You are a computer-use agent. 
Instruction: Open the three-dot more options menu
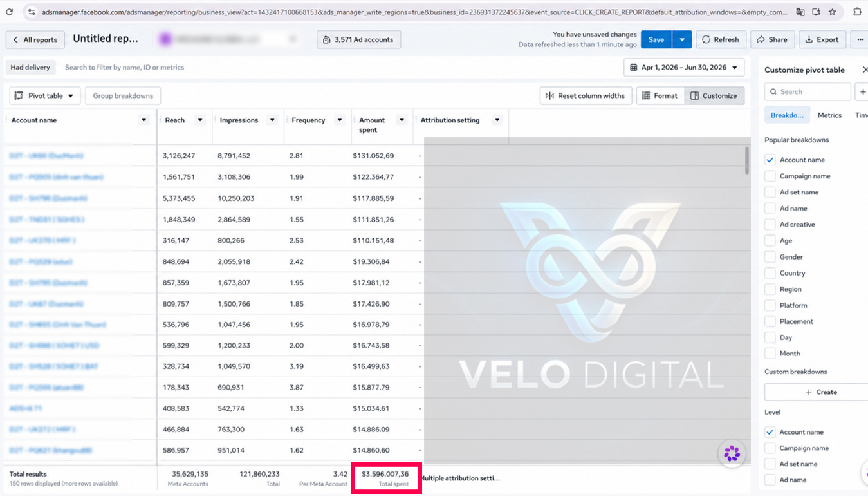click(x=860, y=39)
